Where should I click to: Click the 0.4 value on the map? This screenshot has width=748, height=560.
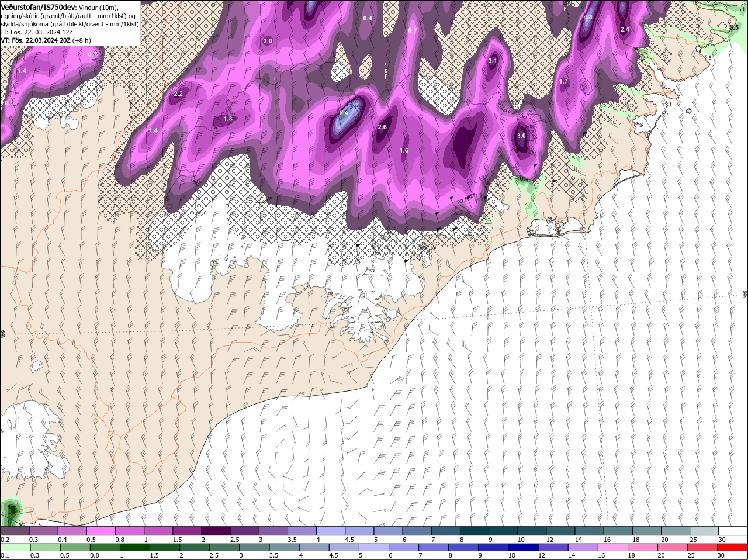click(368, 18)
